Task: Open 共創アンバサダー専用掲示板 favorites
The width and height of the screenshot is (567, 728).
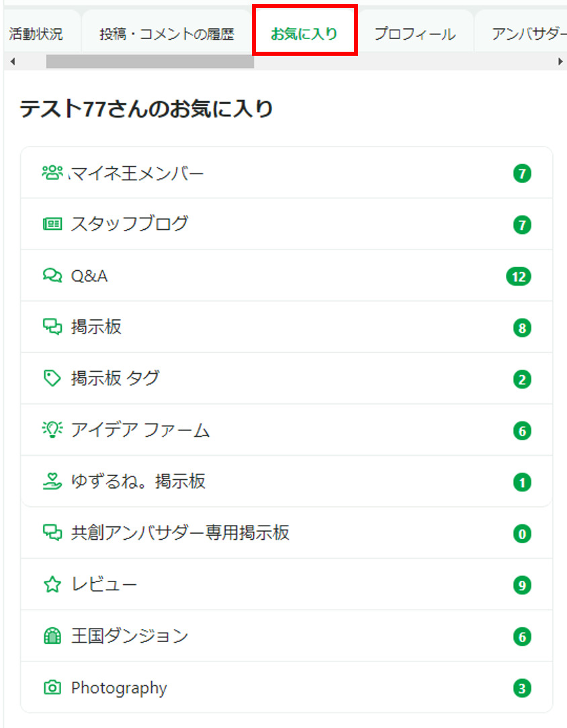Action: click(180, 533)
